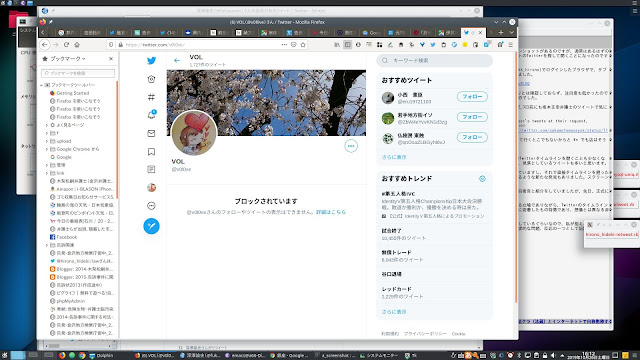
Task: Click the clock in the system tray
Action: [589, 356]
